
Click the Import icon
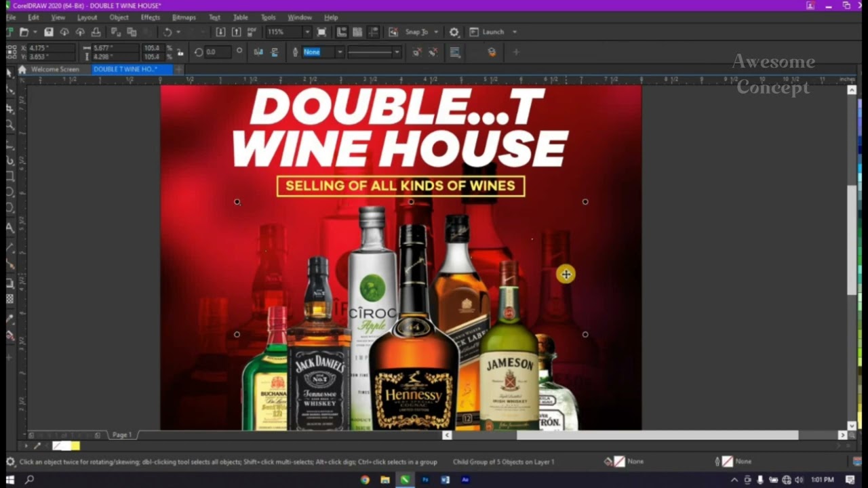coord(220,32)
